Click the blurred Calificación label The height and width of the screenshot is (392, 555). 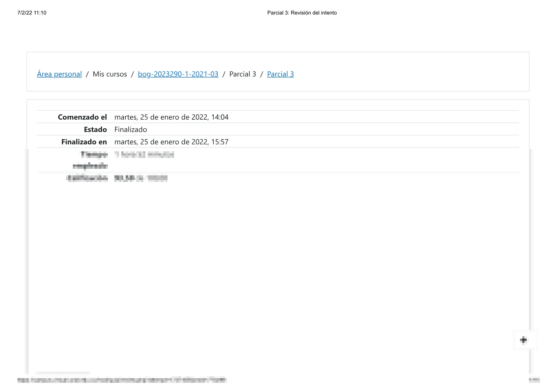coord(87,178)
